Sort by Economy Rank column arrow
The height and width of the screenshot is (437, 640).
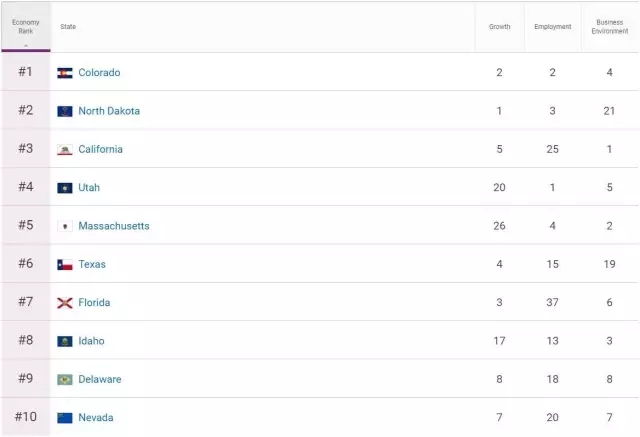pyautogui.click(x=25, y=45)
